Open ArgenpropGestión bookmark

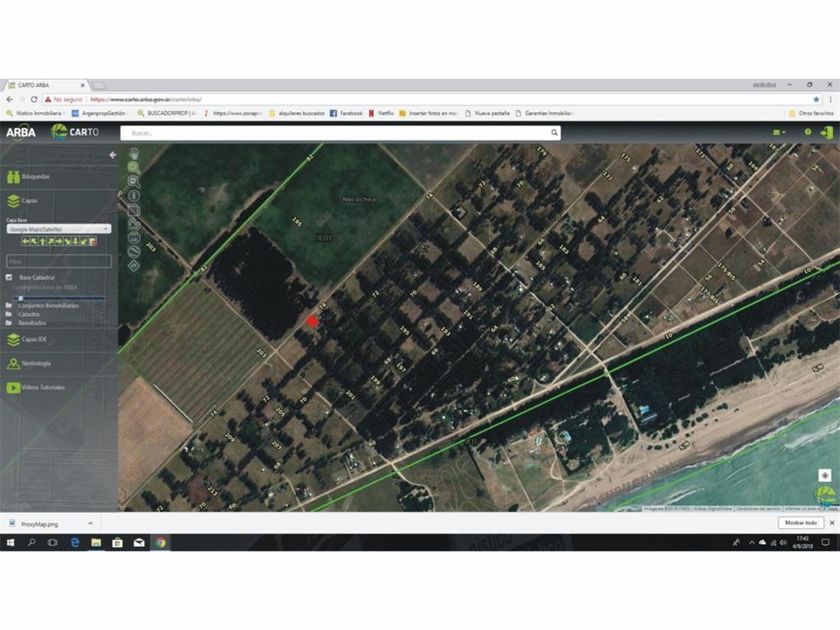[100, 114]
